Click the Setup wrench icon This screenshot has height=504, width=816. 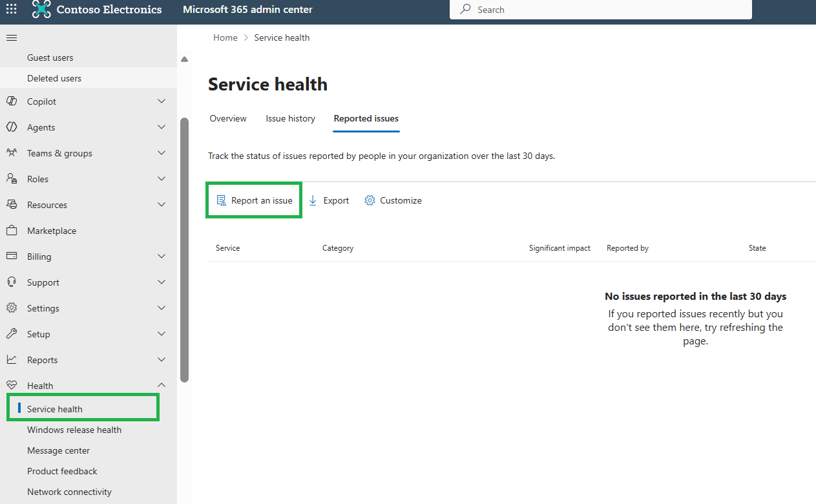12,334
